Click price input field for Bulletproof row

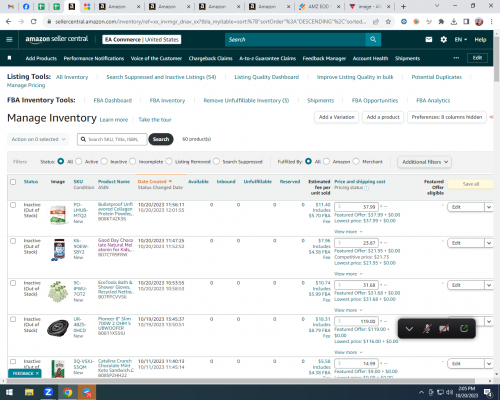pos(356,207)
